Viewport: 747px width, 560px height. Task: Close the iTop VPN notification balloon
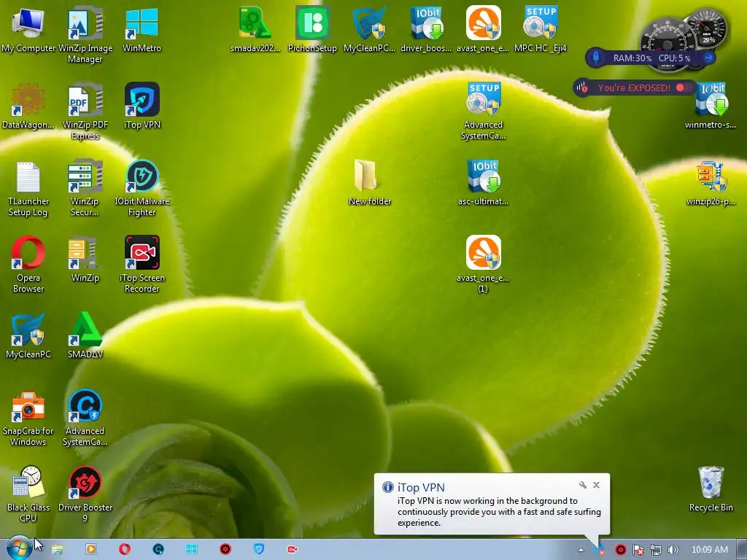click(596, 485)
